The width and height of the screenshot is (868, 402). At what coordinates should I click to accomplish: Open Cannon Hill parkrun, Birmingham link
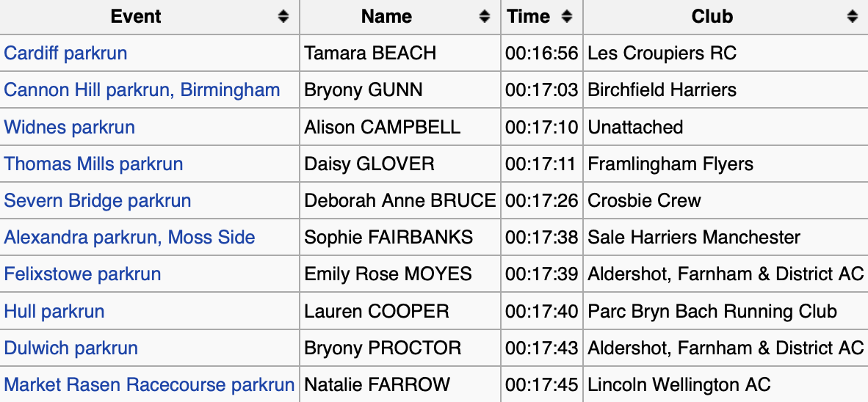[x=142, y=89]
